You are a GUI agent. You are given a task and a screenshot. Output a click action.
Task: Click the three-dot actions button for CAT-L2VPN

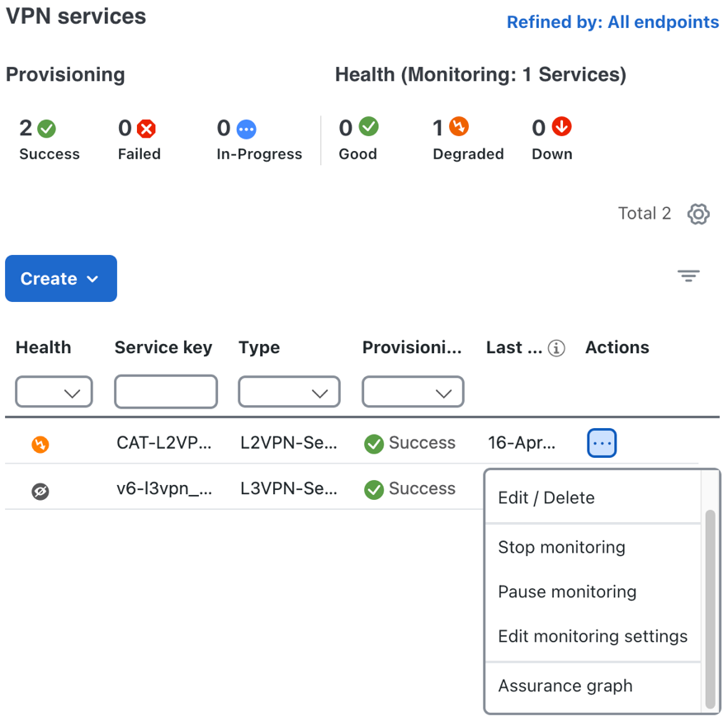602,443
